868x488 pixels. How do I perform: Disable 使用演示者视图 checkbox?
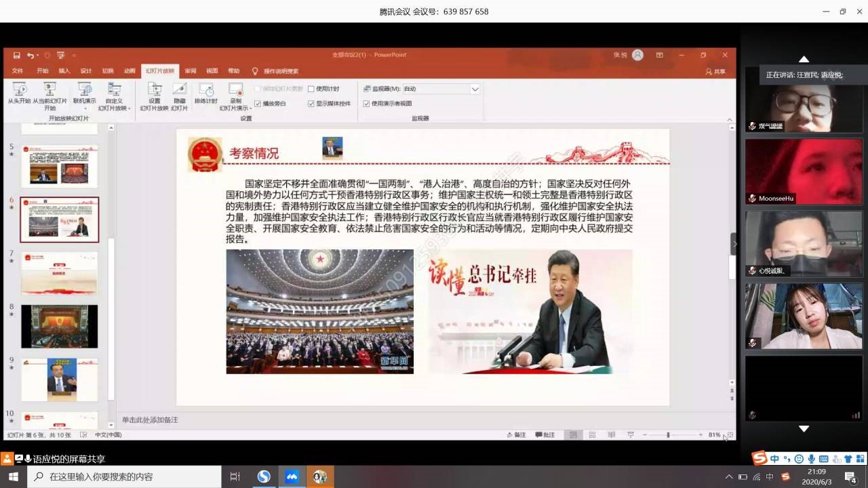366,104
